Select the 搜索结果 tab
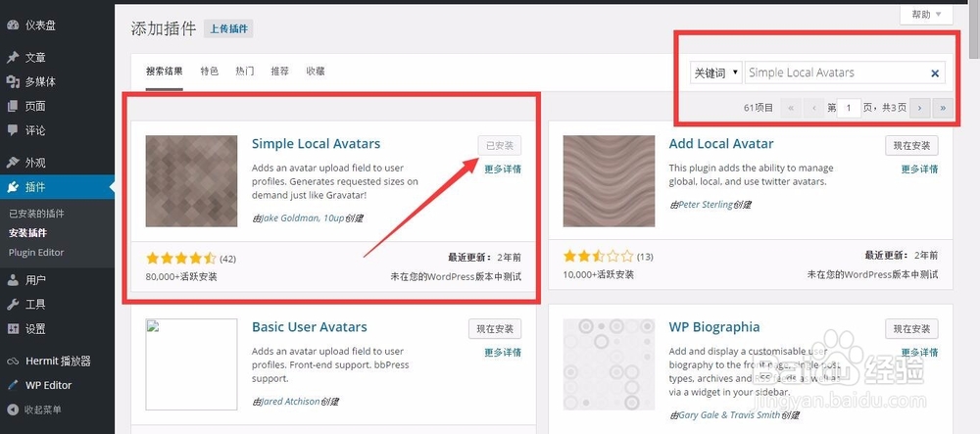This screenshot has width=980, height=434. click(165, 72)
